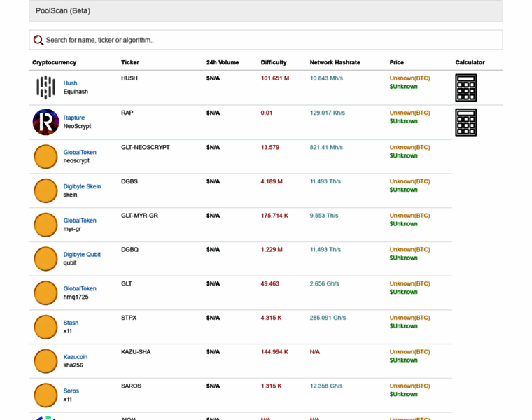Click the 12.358 Gh/s hashrate value
This screenshot has width=532, height=420.
point(326,386)
